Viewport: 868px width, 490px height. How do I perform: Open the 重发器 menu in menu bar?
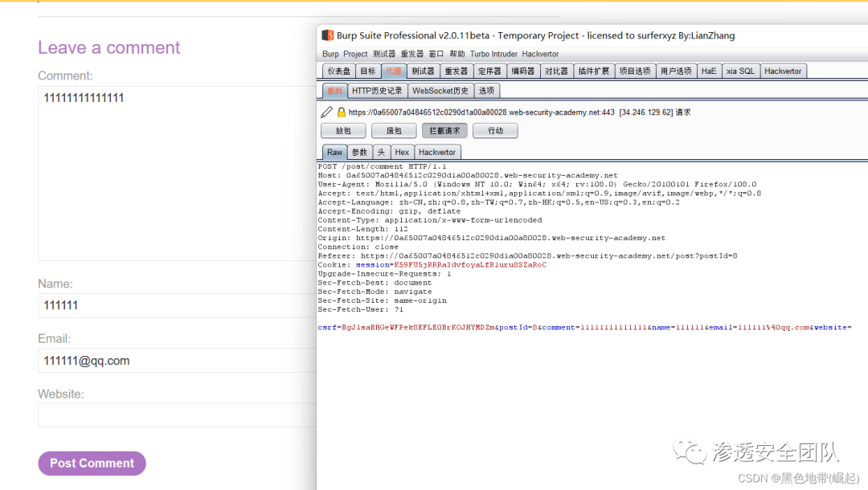(x=411, y=54)
